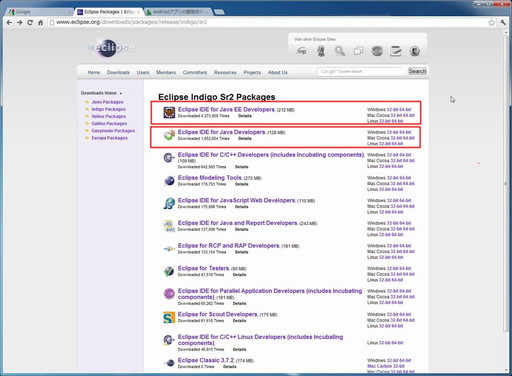Click the Java EE Developers package icon
This screenshot has height=376, width=512.
(169, 112)
